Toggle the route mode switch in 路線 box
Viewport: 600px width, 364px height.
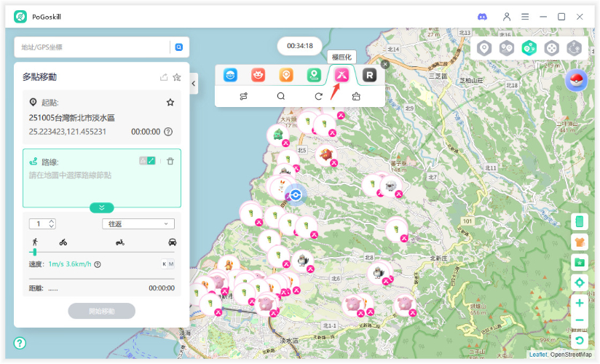coord(148,161)
